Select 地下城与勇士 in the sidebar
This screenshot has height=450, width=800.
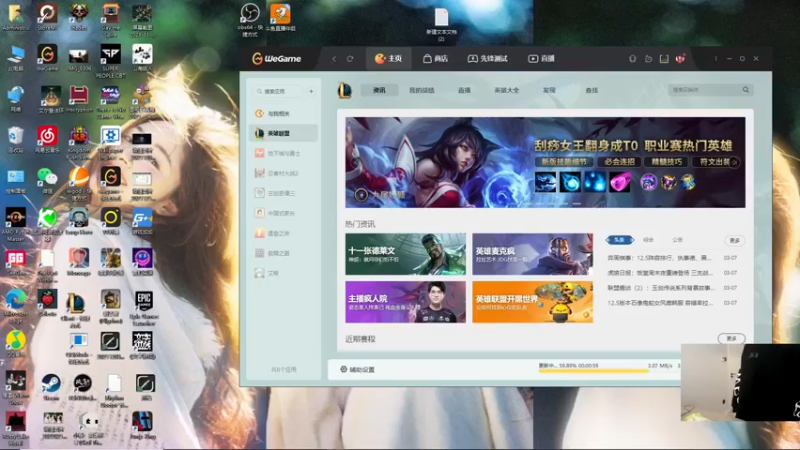click(x=284, y=153)
